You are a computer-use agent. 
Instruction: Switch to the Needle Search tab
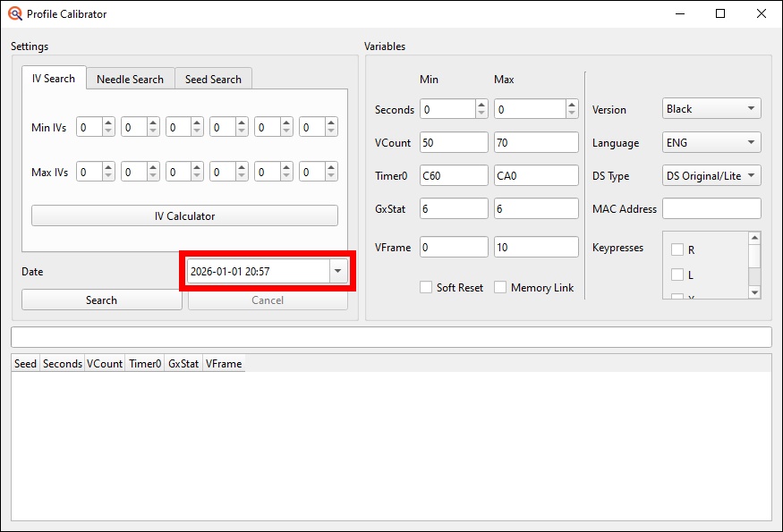[x=130, y=79]
